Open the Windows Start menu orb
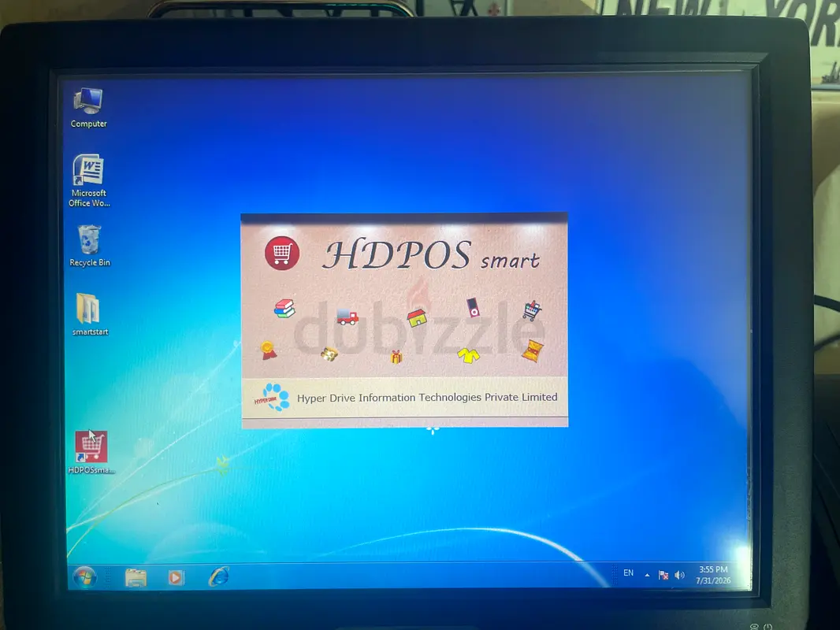 (x=84, y=577)
